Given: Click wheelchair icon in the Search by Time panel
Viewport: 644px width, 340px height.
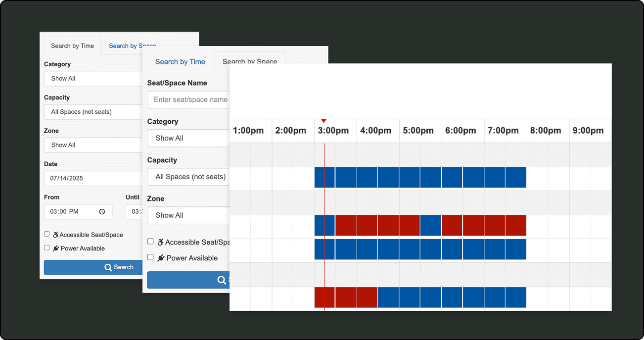Looking at the screenshot, I should click(55, 235).
